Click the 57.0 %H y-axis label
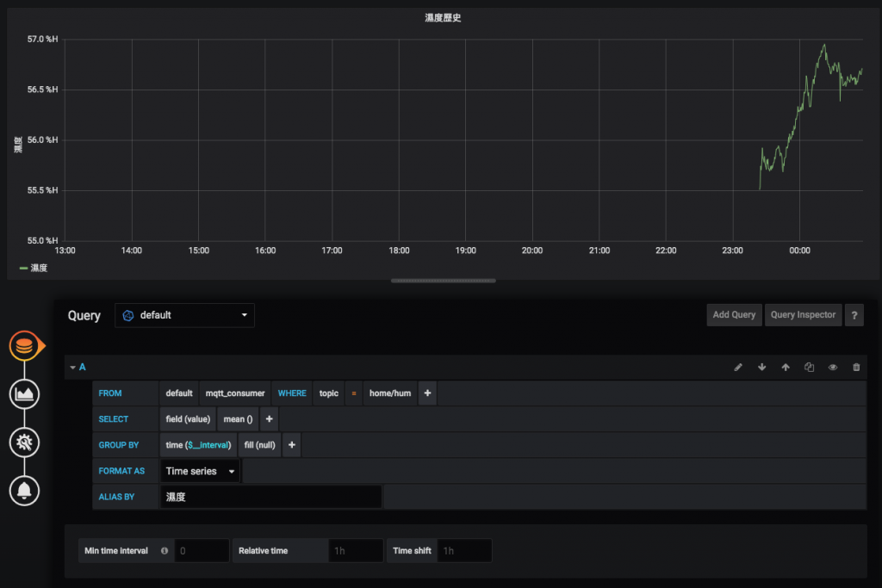The width and height of the screenshot is (882, 588). click(43, 40)
